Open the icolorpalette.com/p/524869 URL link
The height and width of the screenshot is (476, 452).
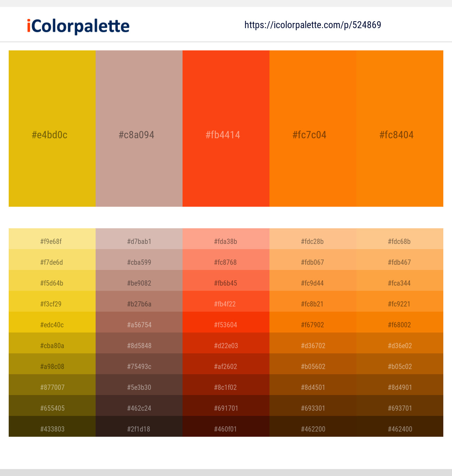pyautogui.click(x=313, y=25)
